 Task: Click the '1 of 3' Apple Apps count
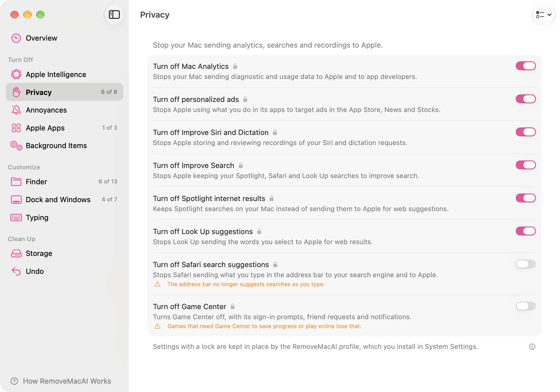[x=109, y=128]
